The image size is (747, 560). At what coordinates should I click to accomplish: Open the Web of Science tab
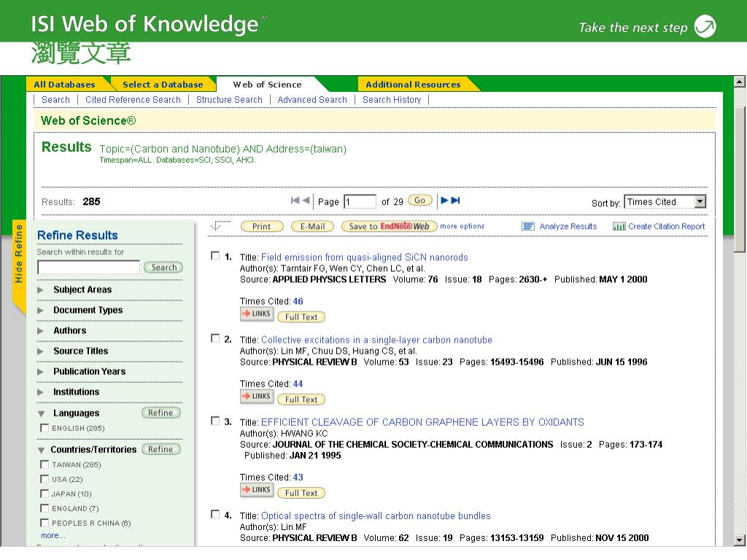click(267, 85)
